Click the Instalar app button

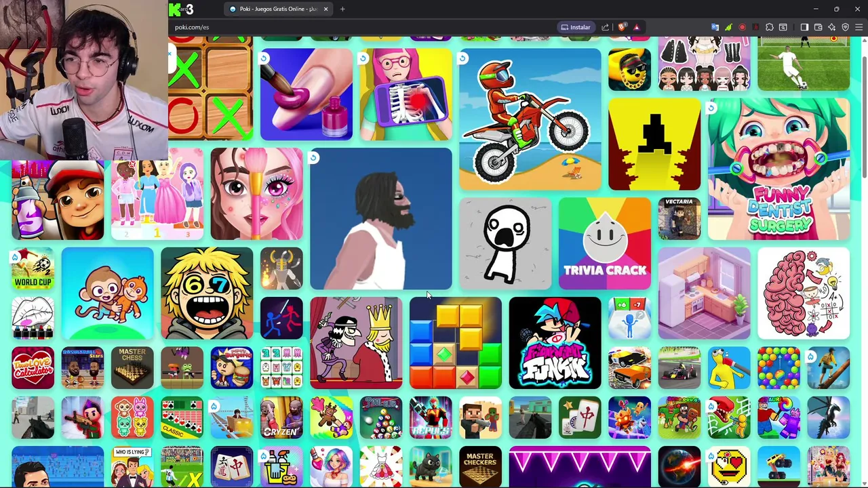[575, 27]
